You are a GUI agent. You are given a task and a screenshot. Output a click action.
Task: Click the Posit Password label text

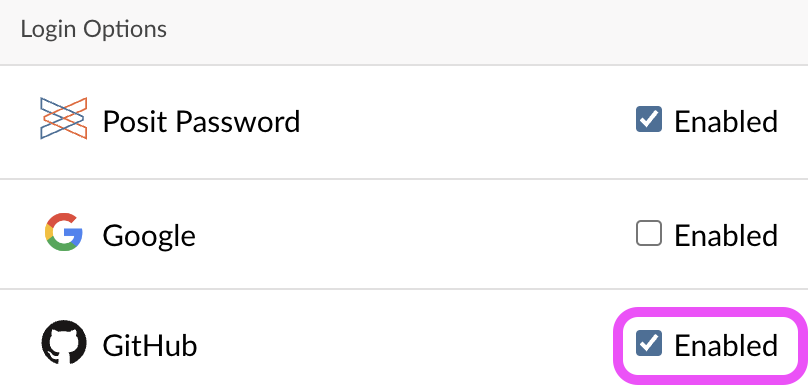tap(201, 122)
